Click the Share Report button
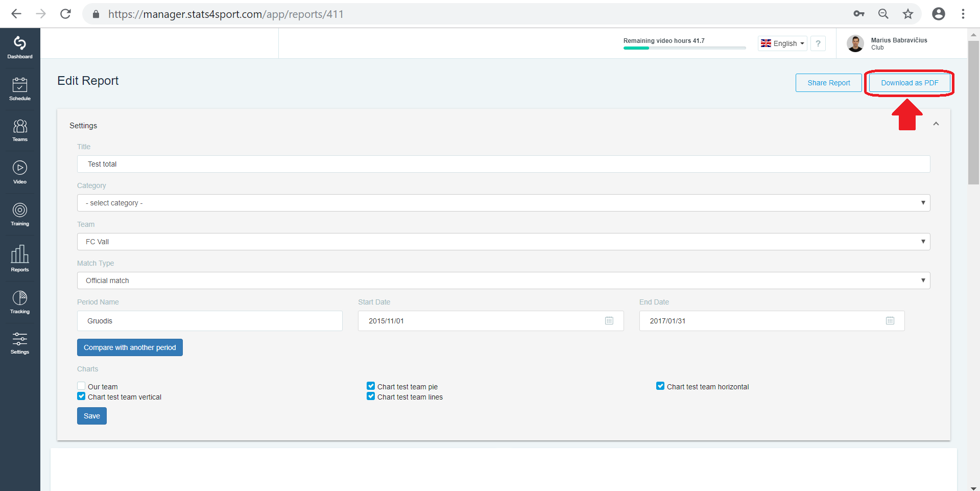 click(829, 83)
